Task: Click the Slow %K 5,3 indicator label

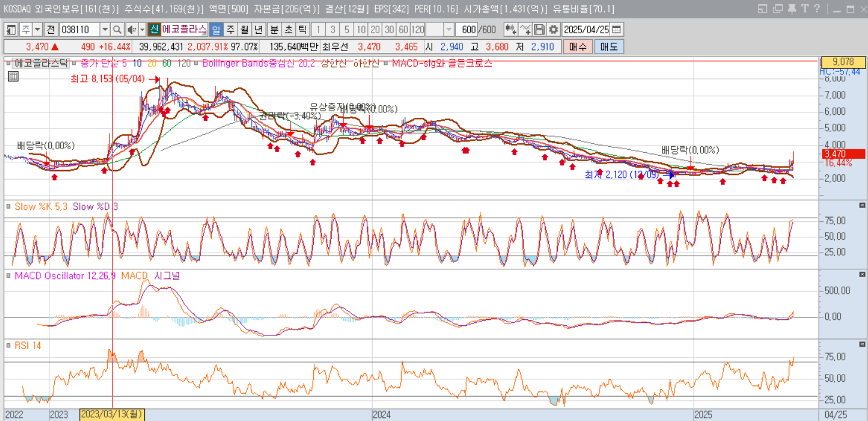Action: [41, 206]
